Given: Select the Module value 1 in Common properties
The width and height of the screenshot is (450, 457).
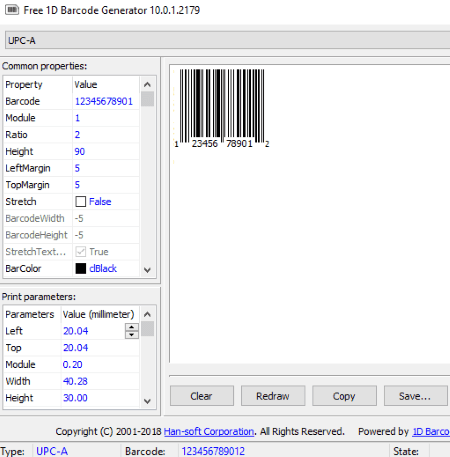Looking at the screenshot, I should (77, 118).
